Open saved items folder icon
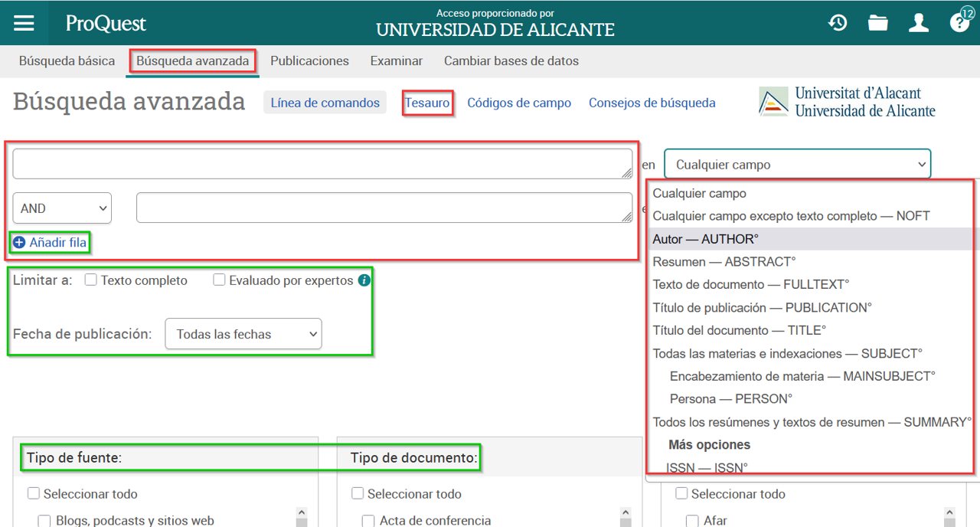The height and width of the screenshot is (527, 980). coord(878,23)
